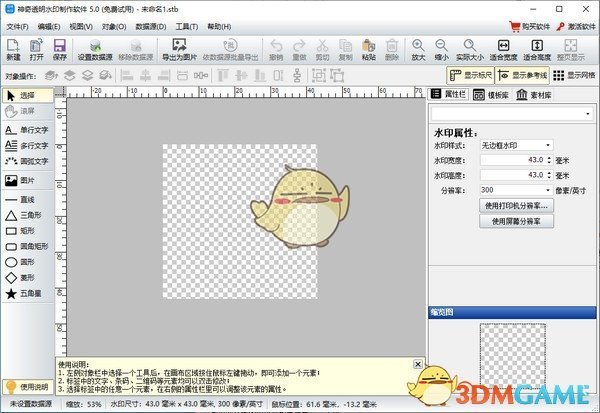Select the 圆角矩形 rounded rectangle tool
The width and height of the screenshot is (600, 413).
coord(28,246)
